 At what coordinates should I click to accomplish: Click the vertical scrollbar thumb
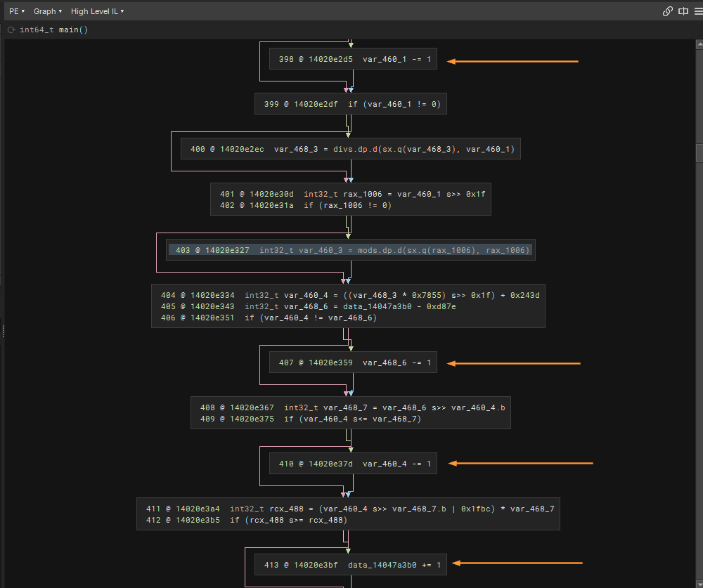click(699, 153)
